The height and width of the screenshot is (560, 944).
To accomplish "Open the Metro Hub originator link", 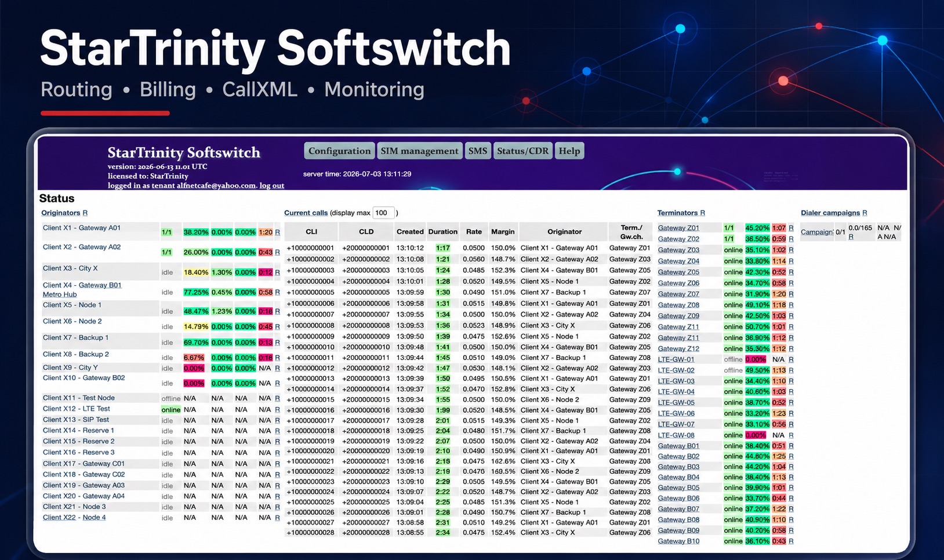I will [60, 294].
